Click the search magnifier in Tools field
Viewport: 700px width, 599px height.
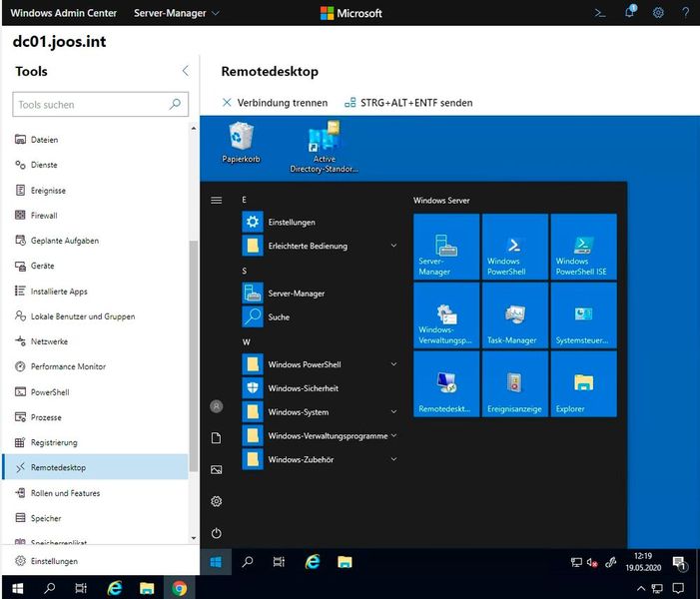coord(175,104)
